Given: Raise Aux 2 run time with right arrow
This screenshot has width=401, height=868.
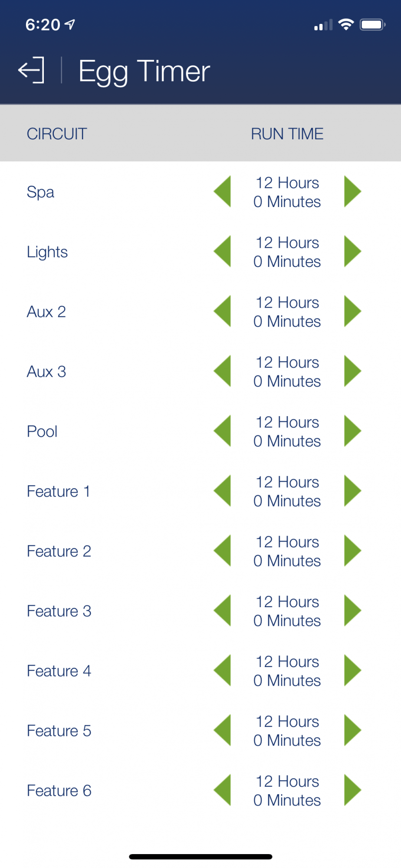Looking at the screenshot, I should [353, 311].
